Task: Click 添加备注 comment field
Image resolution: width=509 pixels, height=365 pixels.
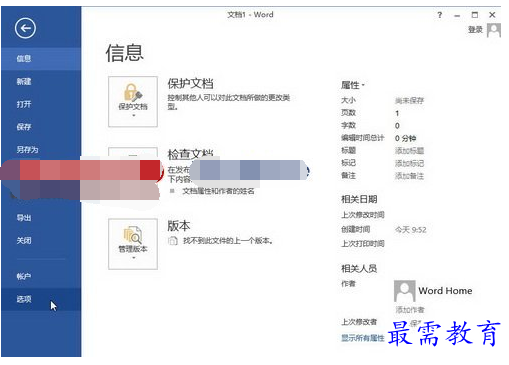Action: [409, 176]
